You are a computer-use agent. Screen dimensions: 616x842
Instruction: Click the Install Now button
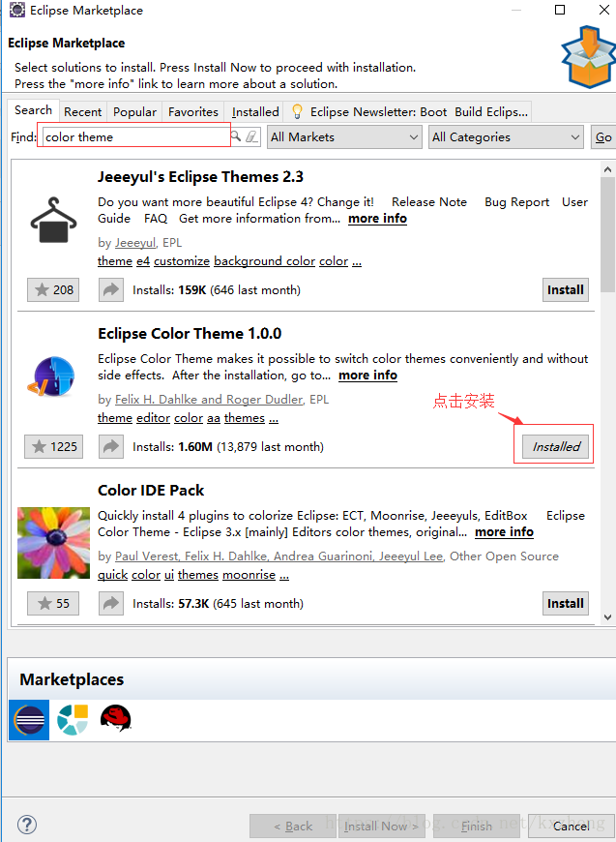[x=382, y=826]
